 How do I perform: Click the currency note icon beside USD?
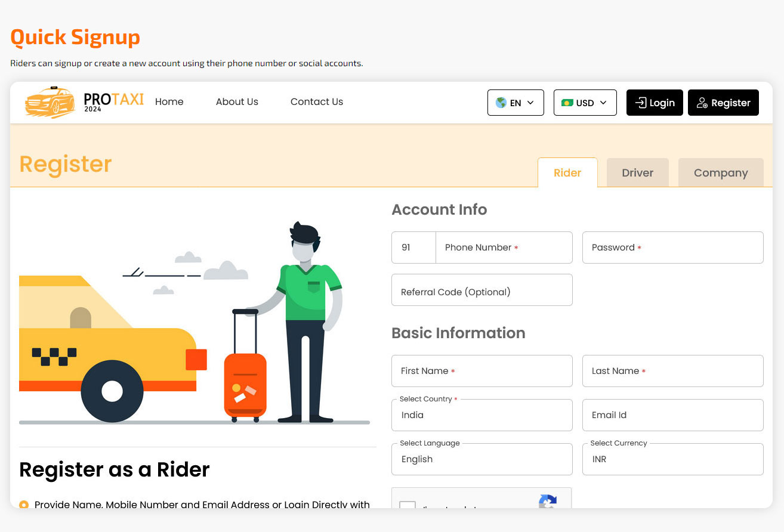567,103
